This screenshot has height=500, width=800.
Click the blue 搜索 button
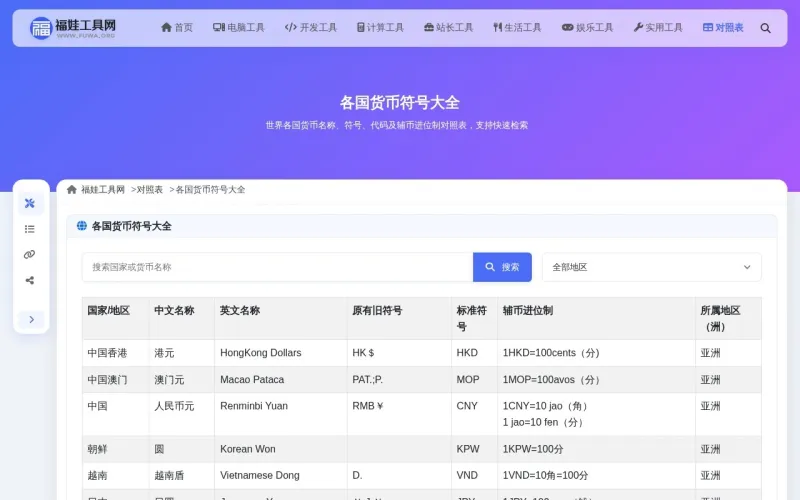[502, 267]
